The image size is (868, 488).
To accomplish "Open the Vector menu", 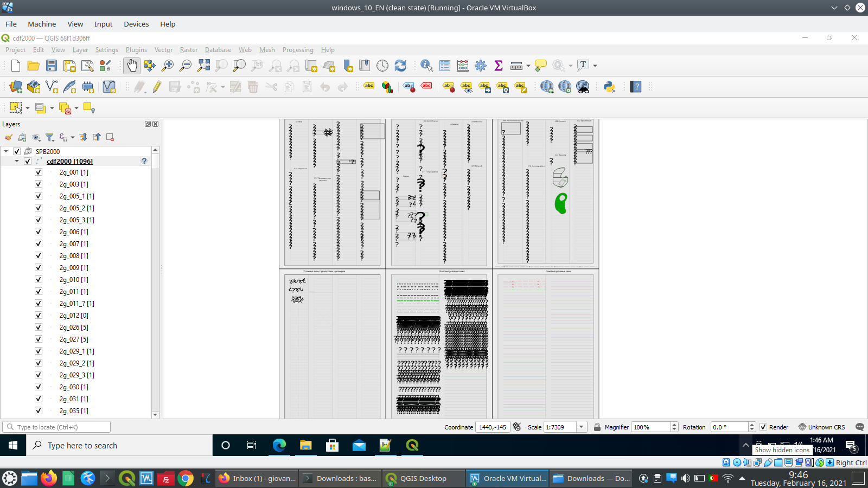I will (163, 49).
